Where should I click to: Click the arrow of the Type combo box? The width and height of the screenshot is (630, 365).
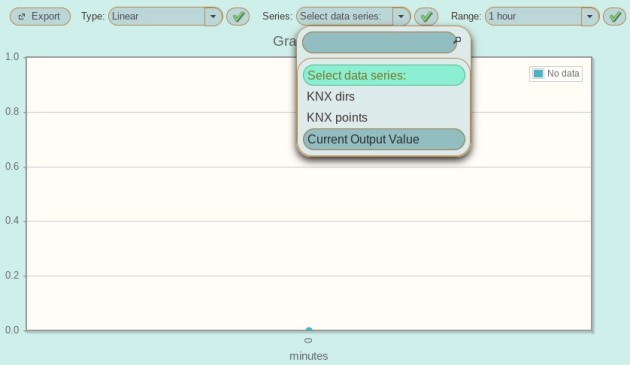point(213,16)
